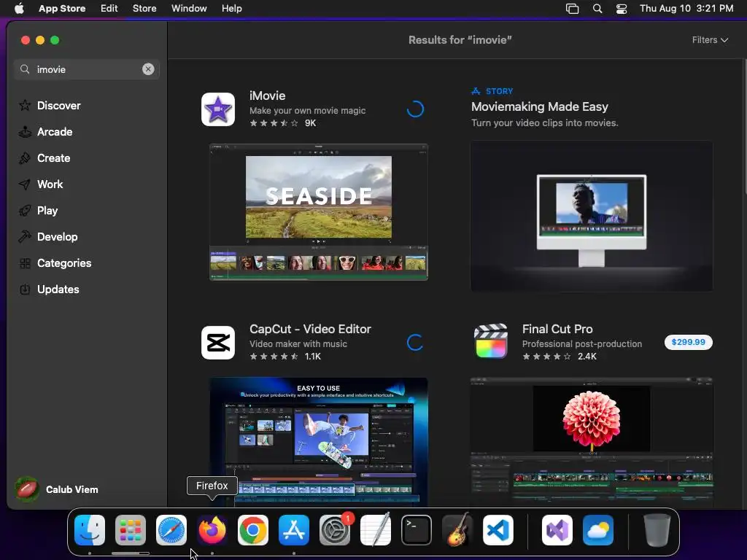Open TextEdit from the Dock
Screen dimensions: 747x560
[376, 530]
